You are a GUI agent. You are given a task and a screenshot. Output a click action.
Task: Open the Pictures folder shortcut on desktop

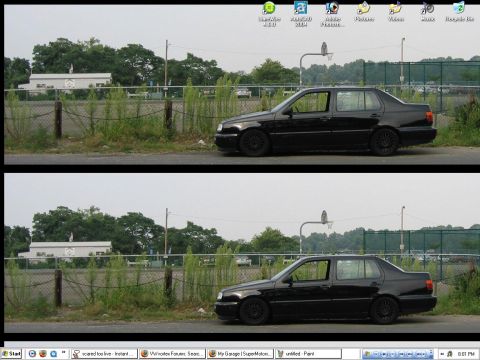coord(364,12)
